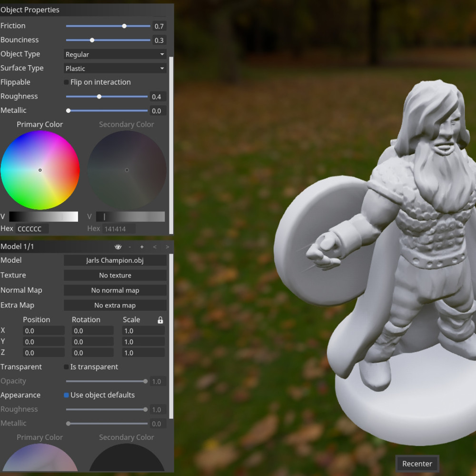Choose a texture via No texture button

point(115,275)
